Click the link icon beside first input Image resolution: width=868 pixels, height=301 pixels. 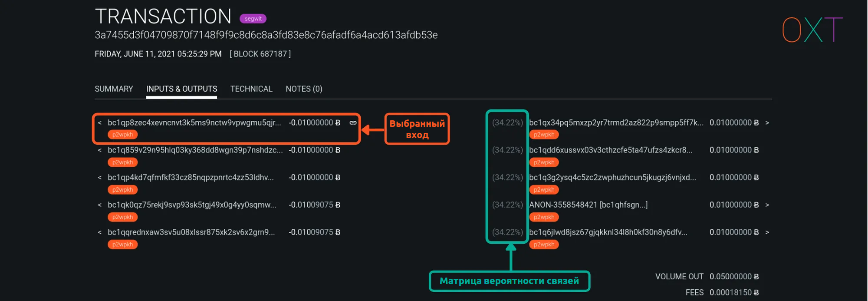(353, 123)
